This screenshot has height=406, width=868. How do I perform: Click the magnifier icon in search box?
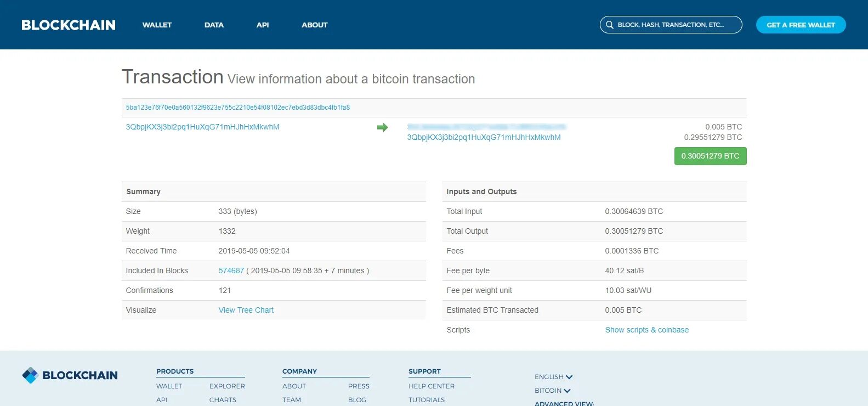609,25
